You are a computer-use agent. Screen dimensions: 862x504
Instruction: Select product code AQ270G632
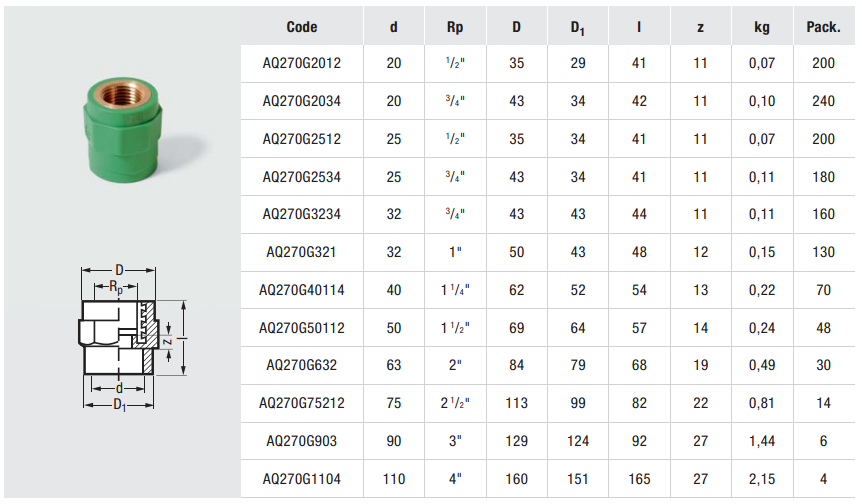pyautogui.click(x=302, y=366)
